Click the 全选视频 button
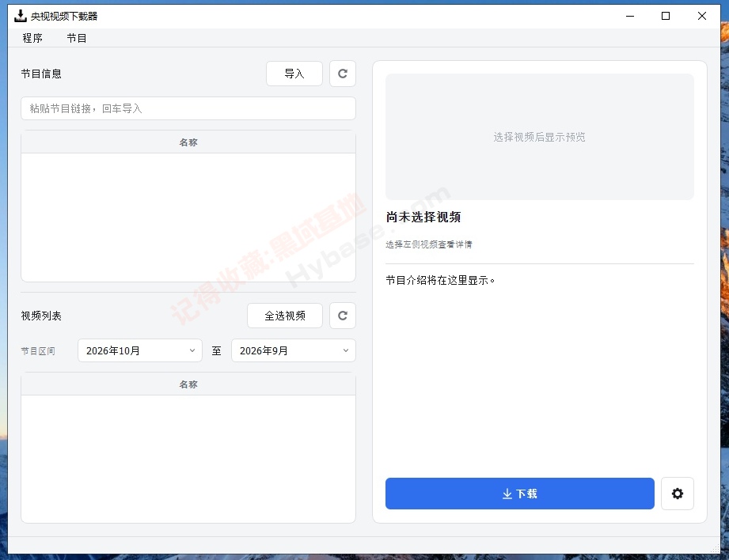 click(x=285, y=316)
